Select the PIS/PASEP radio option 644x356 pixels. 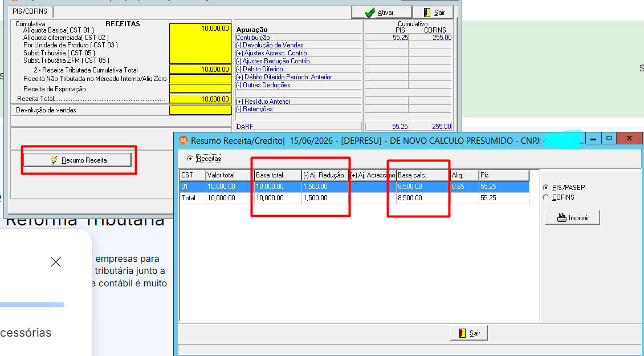tap(545, 188)
